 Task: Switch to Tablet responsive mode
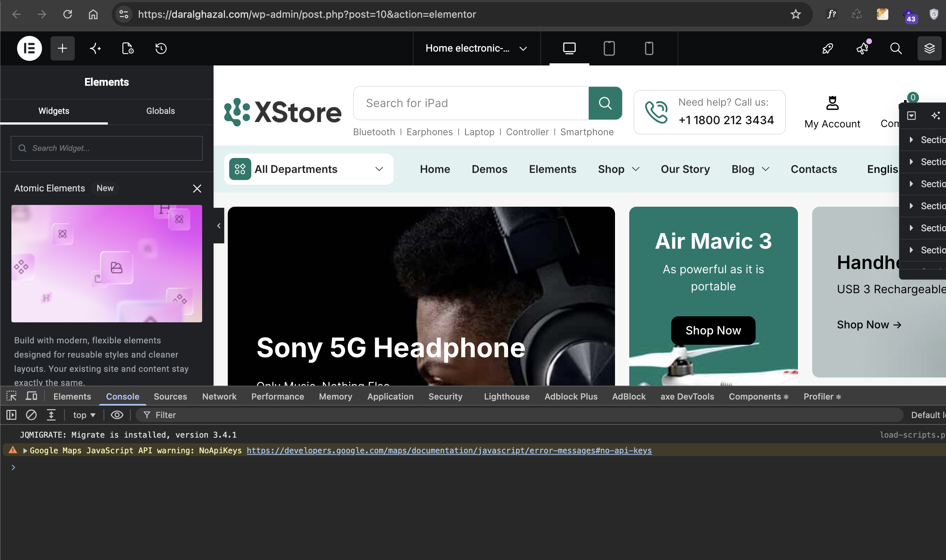[609, 48]
